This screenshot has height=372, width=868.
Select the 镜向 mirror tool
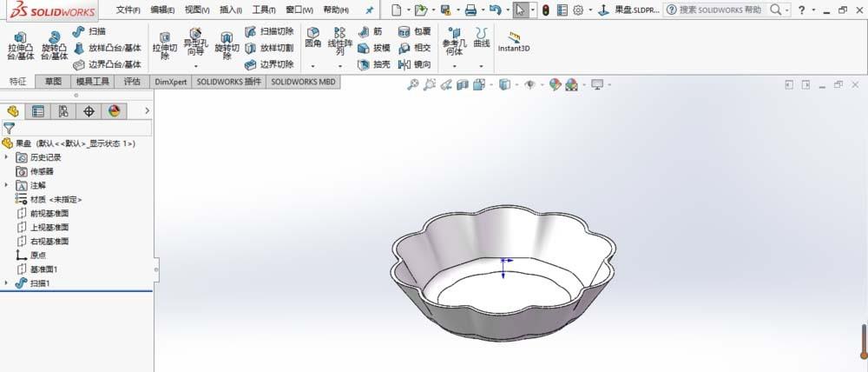point(415,65)
